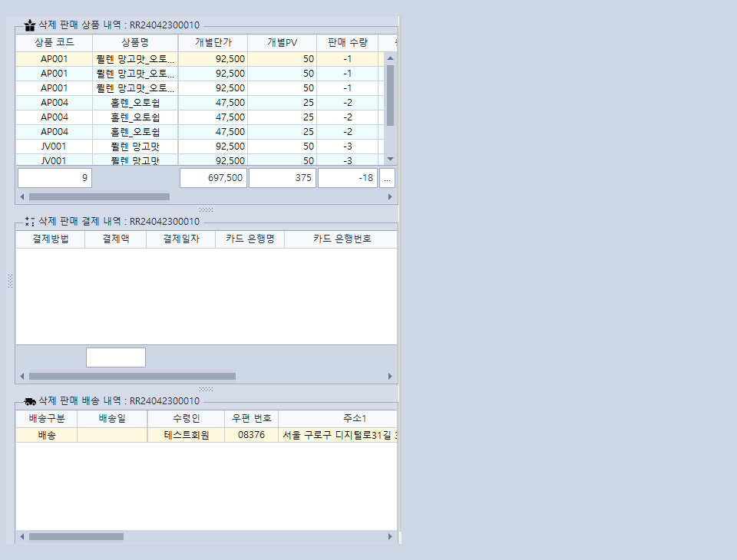The image size is (737, 560).
Task: Click the product grid vertical scrollbar thumb
Action: tap(390, 95)
